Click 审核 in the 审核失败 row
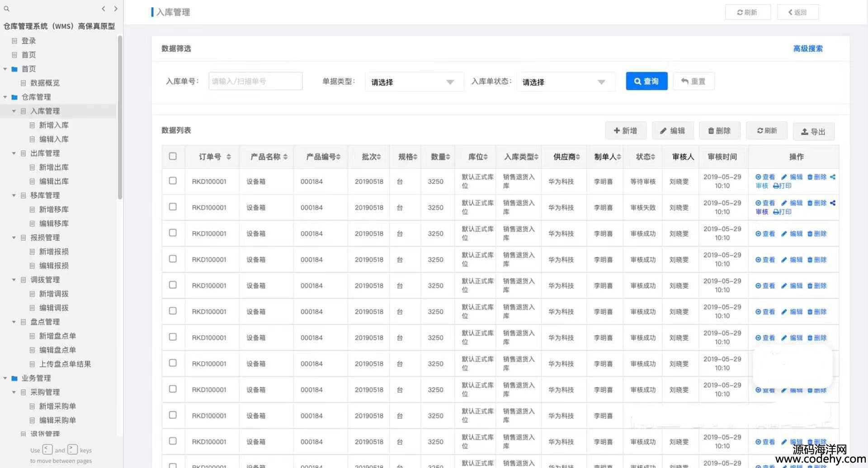The image size is (868, 468). [762, 212]
